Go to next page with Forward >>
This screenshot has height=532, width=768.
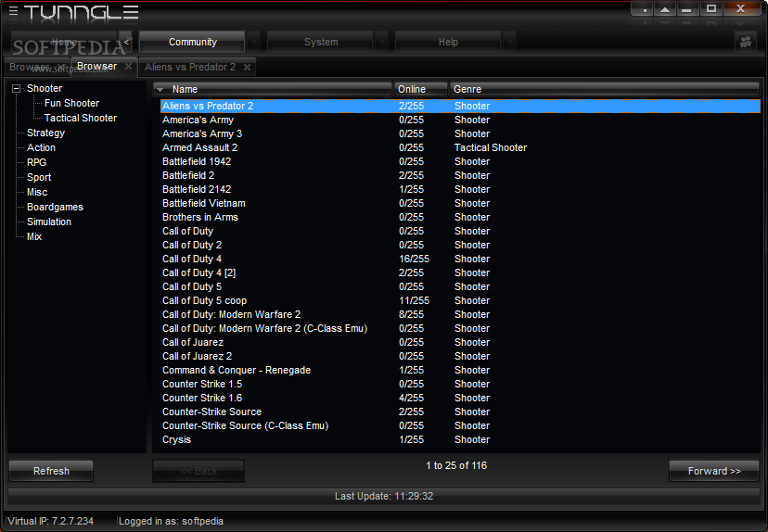(x=714, y=471)
